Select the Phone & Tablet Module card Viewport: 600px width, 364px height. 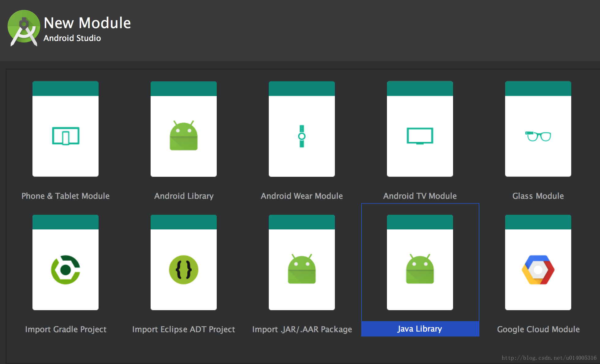pyautogui.click(x=66, y=129)
